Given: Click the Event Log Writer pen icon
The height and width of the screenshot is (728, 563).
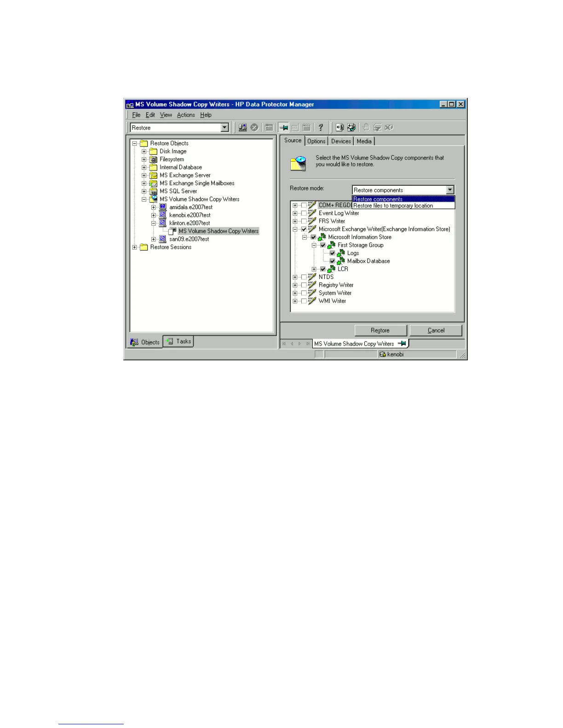Looking at the screenshot, I should pyautogui.click(x=312, y=213).
